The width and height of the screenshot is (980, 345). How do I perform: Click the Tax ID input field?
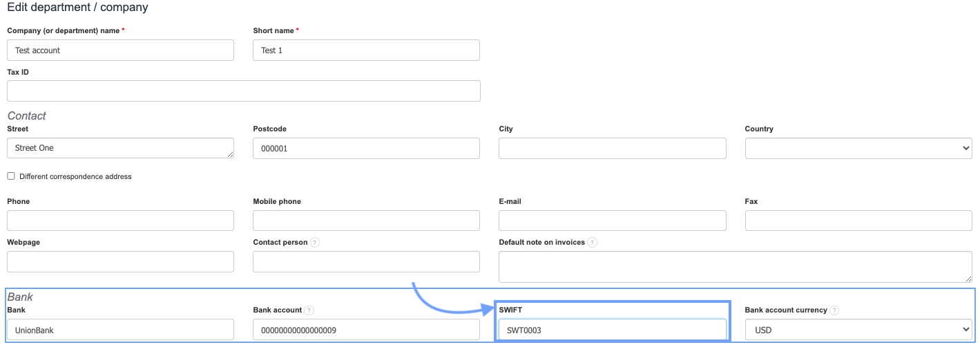(243, 91)
